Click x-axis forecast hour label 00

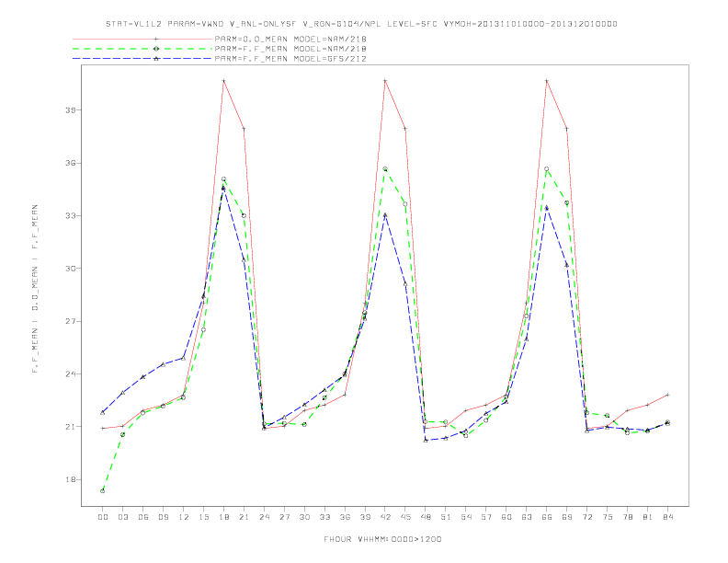pyautogui.click(x=103, y=517)
